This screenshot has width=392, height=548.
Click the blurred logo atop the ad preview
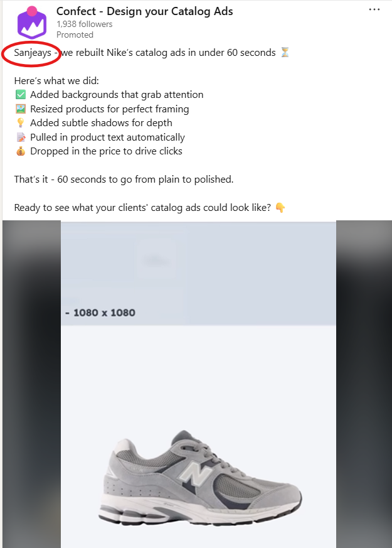(157, 259)
